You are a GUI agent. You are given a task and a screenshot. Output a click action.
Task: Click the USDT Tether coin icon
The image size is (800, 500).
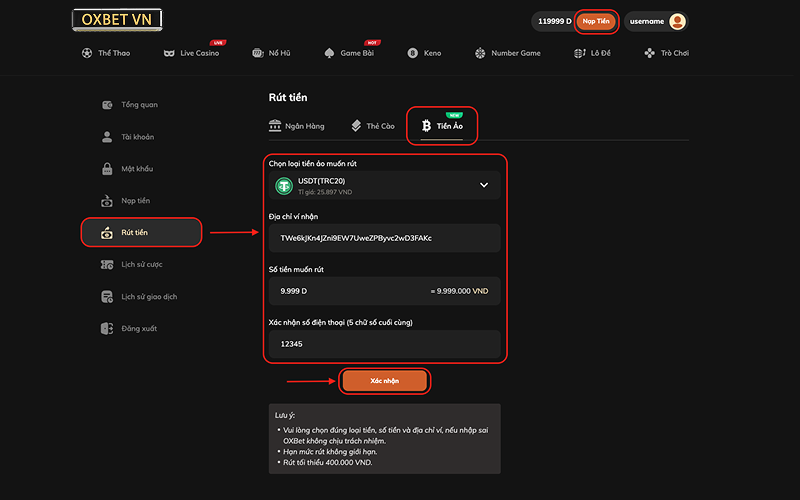(284, 185)
